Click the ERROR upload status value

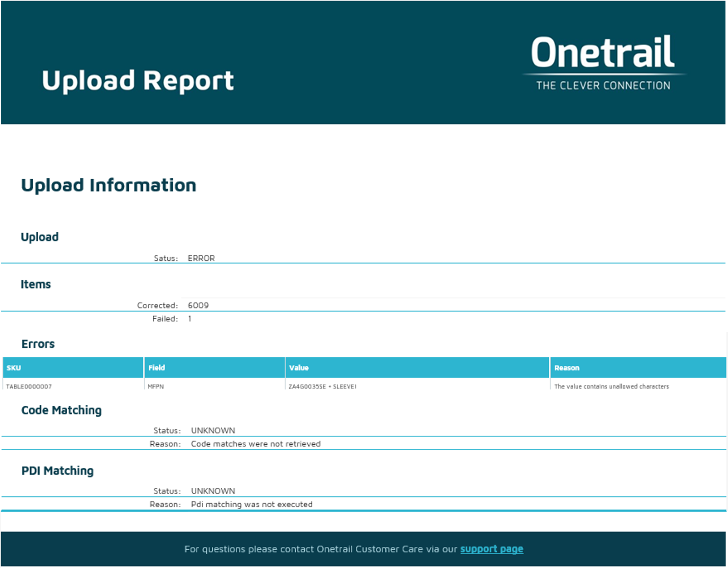[x=201, y=258]
